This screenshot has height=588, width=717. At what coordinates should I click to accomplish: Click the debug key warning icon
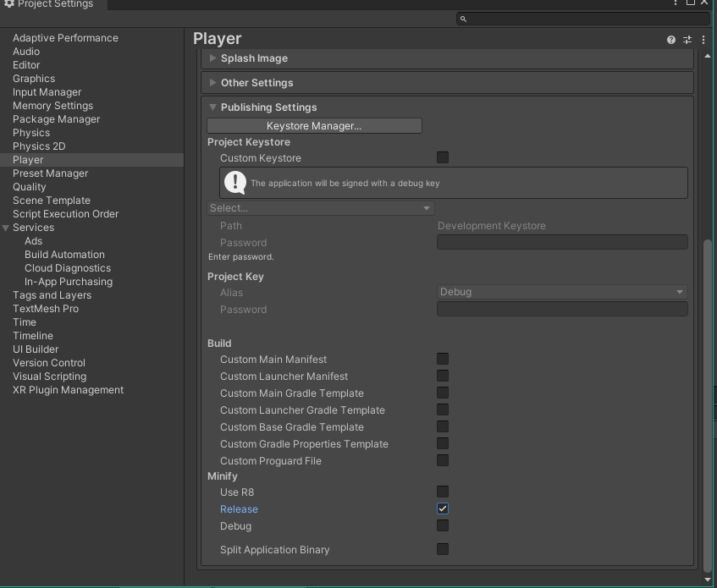(235, 182)
